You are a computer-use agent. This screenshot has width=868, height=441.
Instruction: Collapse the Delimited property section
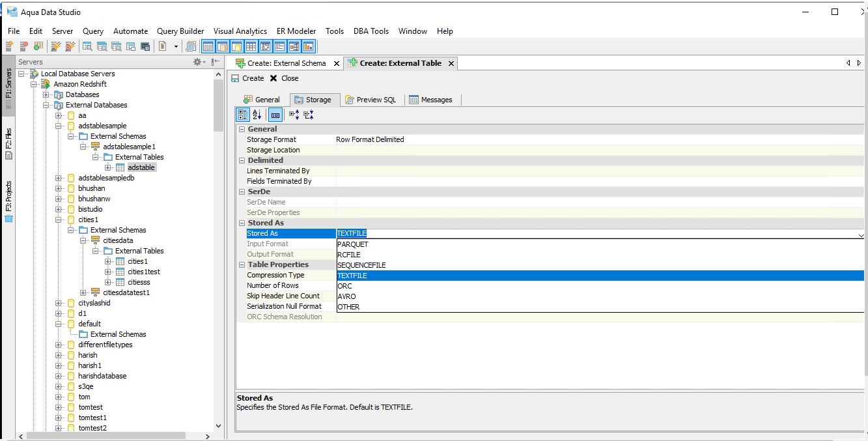242,160
